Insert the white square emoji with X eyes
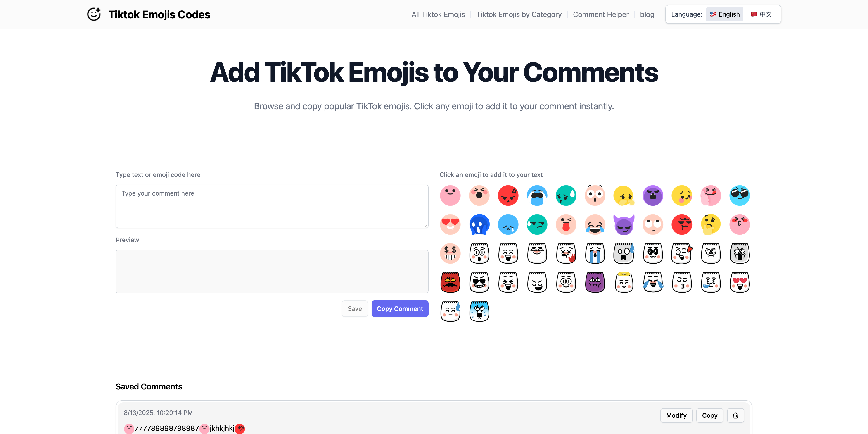This screenshot has width=868, height=434. click(x=566, y=253)
